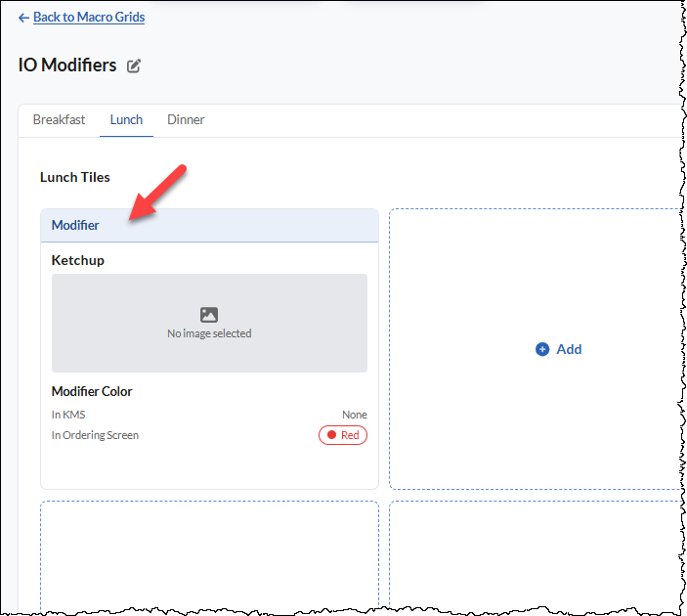Viewport: 687px width, 616px height.
Task: Click the Add button in empty tile
Action: coord(559,349)
